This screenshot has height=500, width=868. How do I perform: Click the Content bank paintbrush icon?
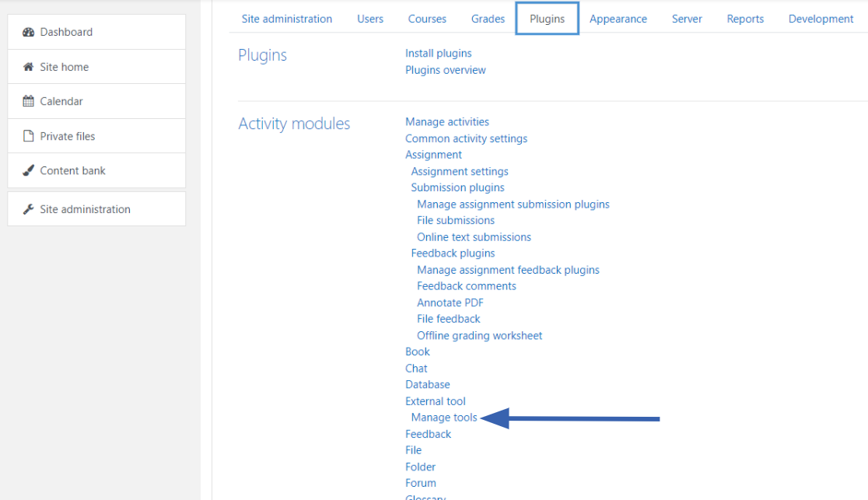[x=29, y=170]
